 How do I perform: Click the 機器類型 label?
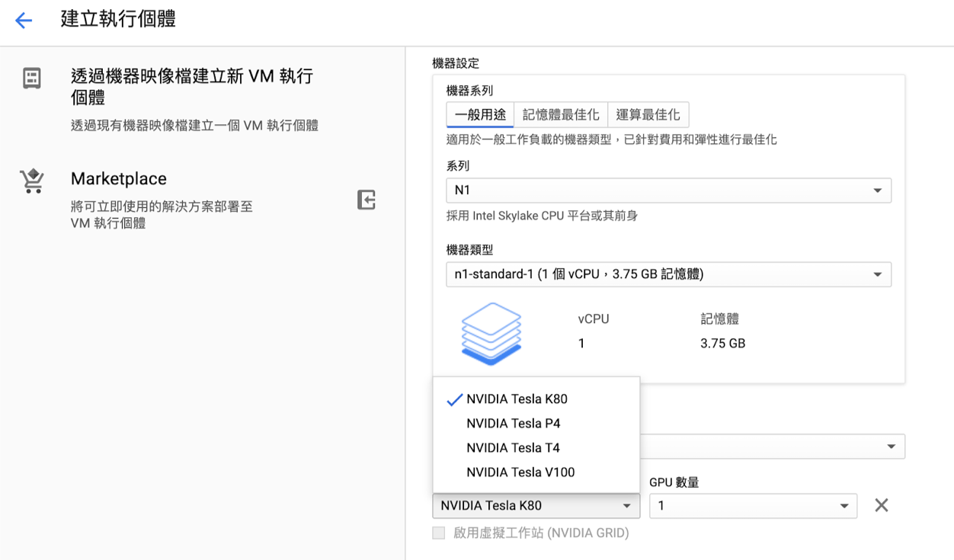coord(469,250)
